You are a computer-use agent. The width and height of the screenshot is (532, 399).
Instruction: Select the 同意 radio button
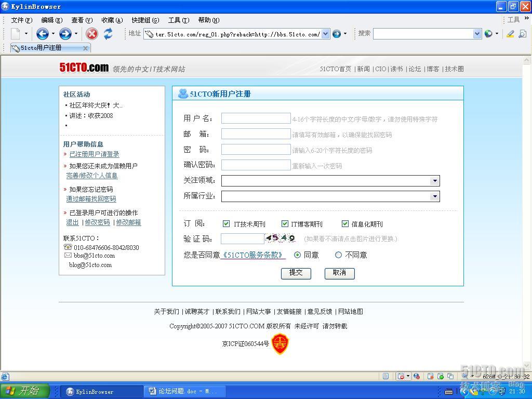pyautogui.click(x=297, y=255)
